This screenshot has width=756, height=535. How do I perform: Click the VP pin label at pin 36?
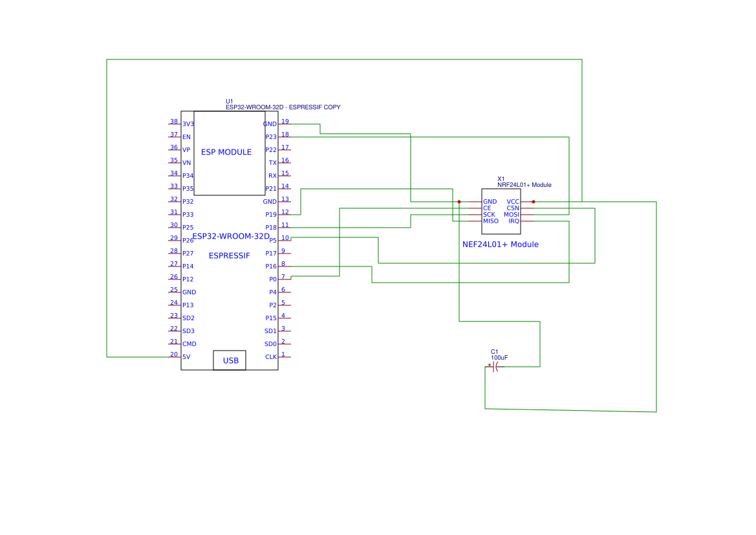click(x=186, y=150)
